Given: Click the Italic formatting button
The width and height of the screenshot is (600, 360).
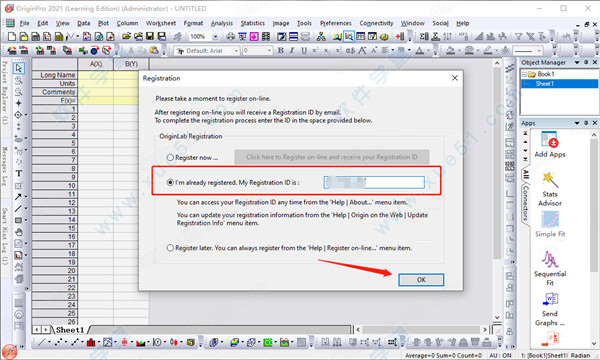Looking at the screenshot, I should (x=292, y=50).
